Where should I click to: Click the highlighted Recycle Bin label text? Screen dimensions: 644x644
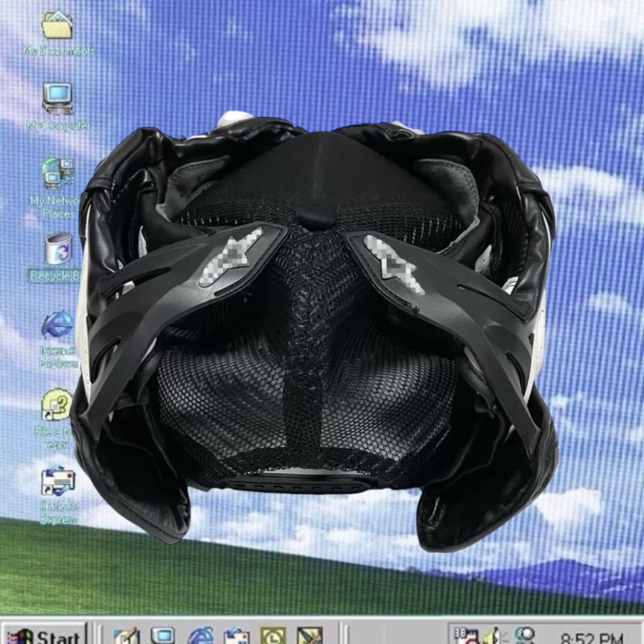point(54,276)
